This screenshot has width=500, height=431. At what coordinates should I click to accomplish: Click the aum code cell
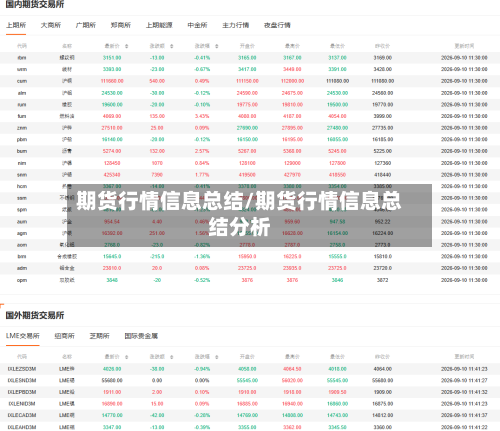click(x=22, y=222)
